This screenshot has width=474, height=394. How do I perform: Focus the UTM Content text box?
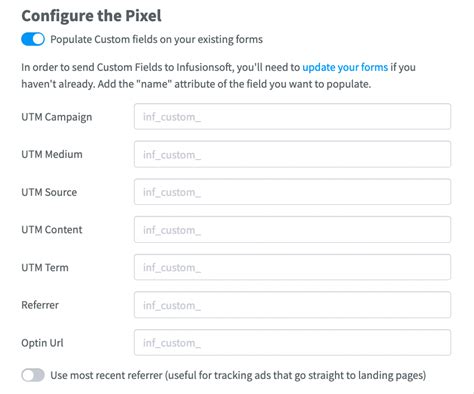[292, 229]
